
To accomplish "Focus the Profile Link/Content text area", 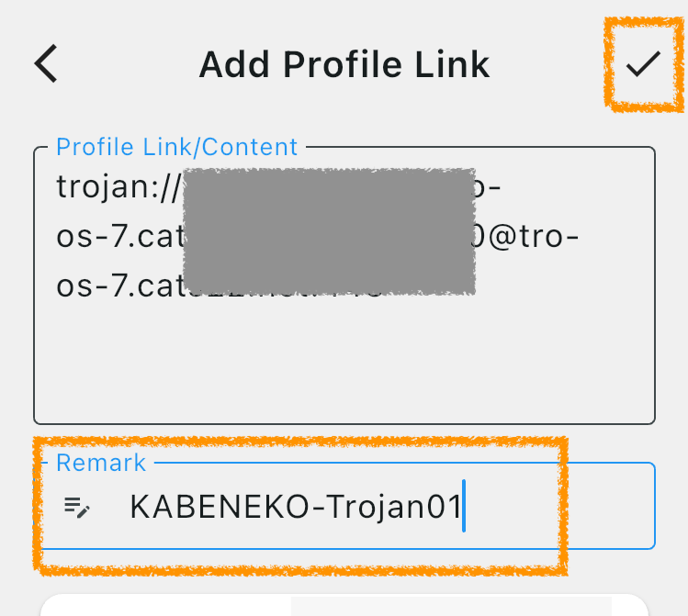I will pos(344,286).
